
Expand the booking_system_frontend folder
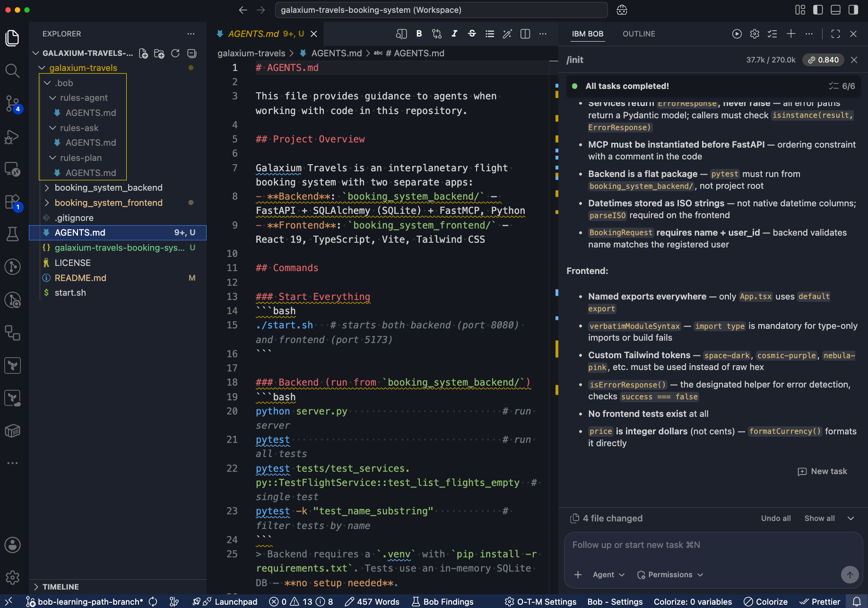[47, 203]
